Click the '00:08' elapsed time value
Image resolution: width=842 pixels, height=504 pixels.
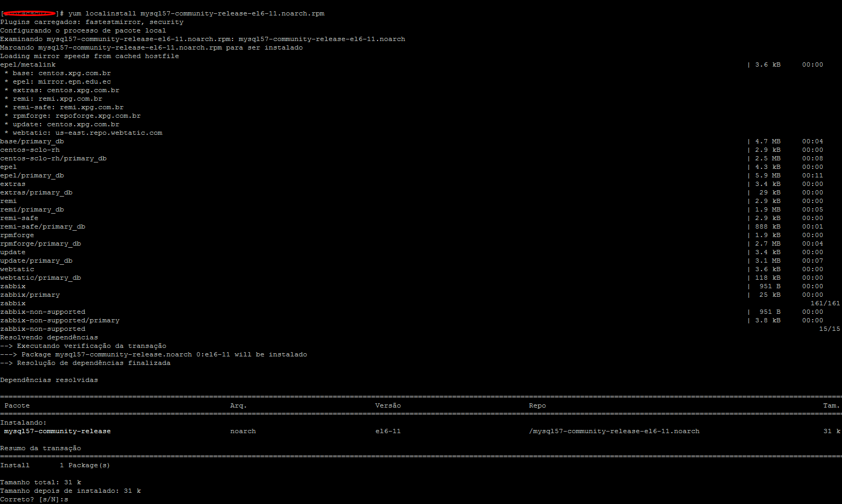coord(813,158)
